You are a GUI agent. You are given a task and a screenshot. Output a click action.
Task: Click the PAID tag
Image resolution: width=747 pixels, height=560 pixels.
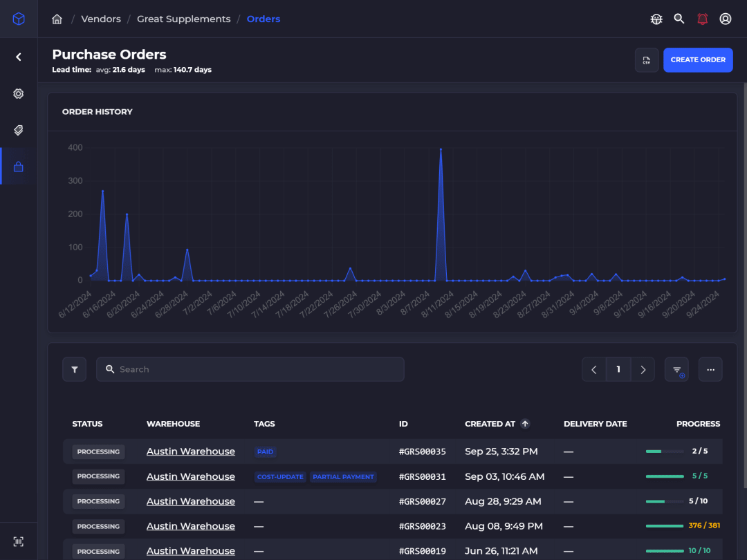[x=266, y=452]
